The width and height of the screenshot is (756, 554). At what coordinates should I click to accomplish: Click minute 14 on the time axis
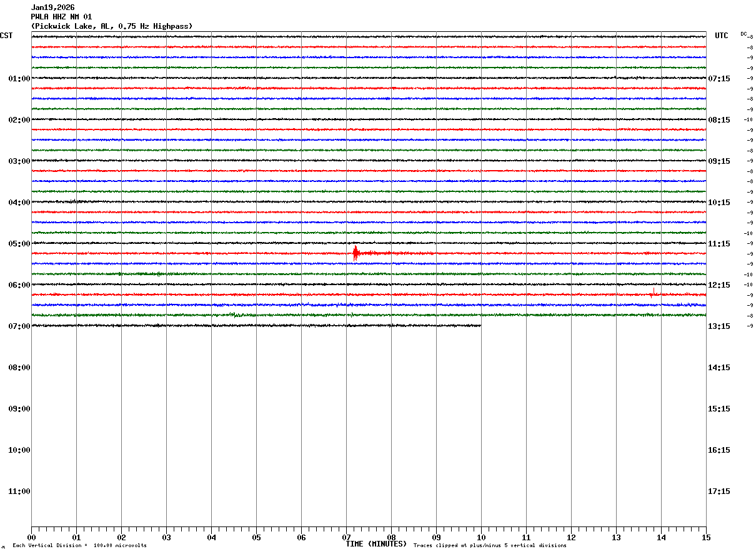[661, 537]
